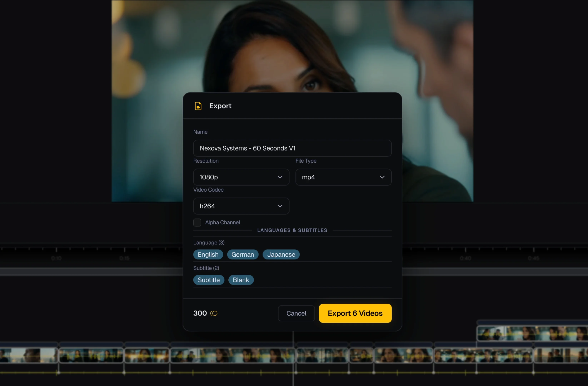Viewport: 588px width, 386px height.
Task: Click the yellow video-file Export icon
Action: [198, 106]
